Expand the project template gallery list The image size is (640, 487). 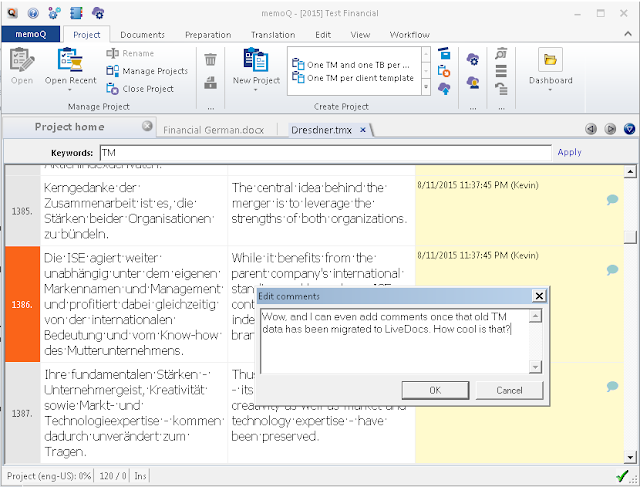coord(426,87)
